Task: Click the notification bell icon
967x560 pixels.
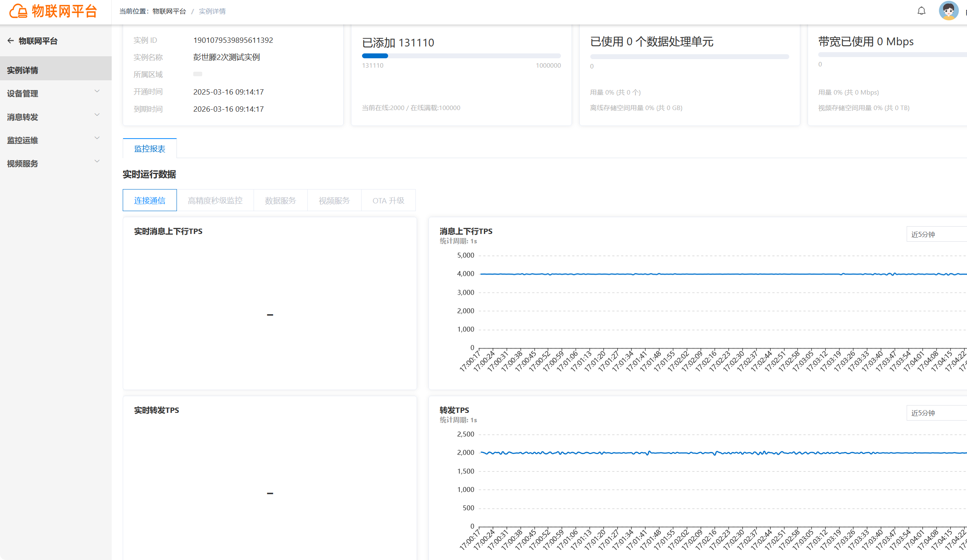Action: [x=921, y=11]
